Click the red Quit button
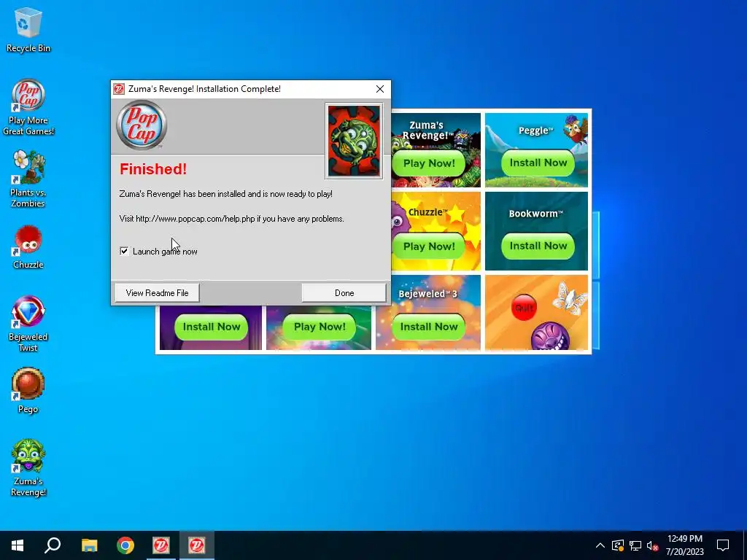This screenshot has width=747, height=560. (524, 308)
